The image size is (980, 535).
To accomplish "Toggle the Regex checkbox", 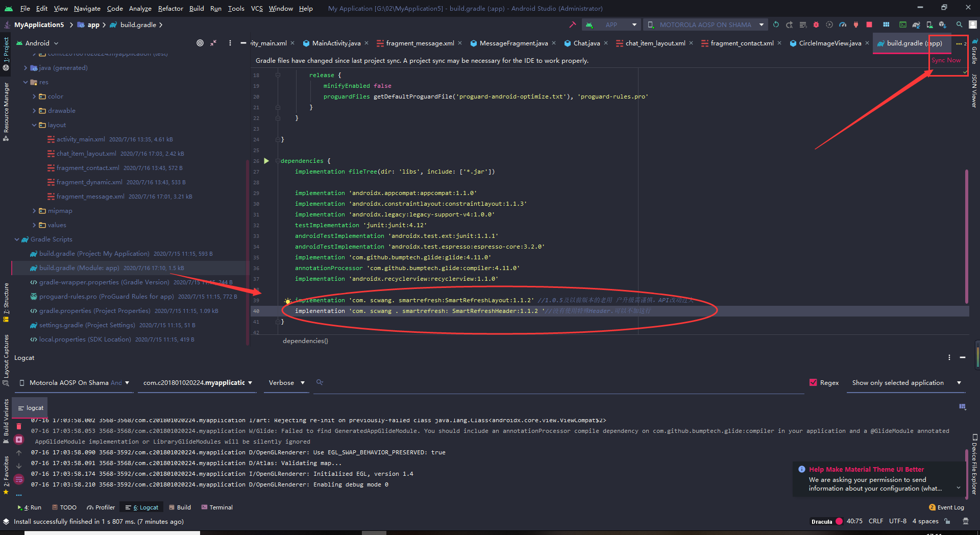I will tap(813, 382).
